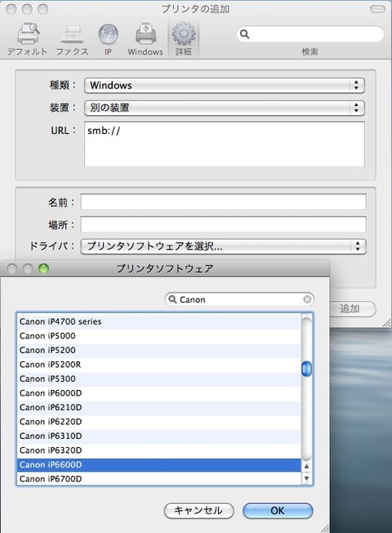Select Canon iP5200 driver
This screenshot has width=392, height=533.
(x=159, y=350)
